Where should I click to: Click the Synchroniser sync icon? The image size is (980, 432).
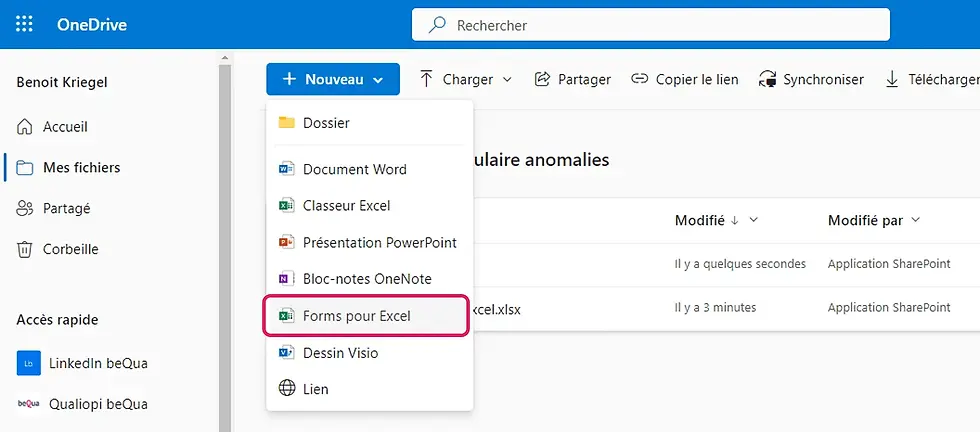(767, 79)
